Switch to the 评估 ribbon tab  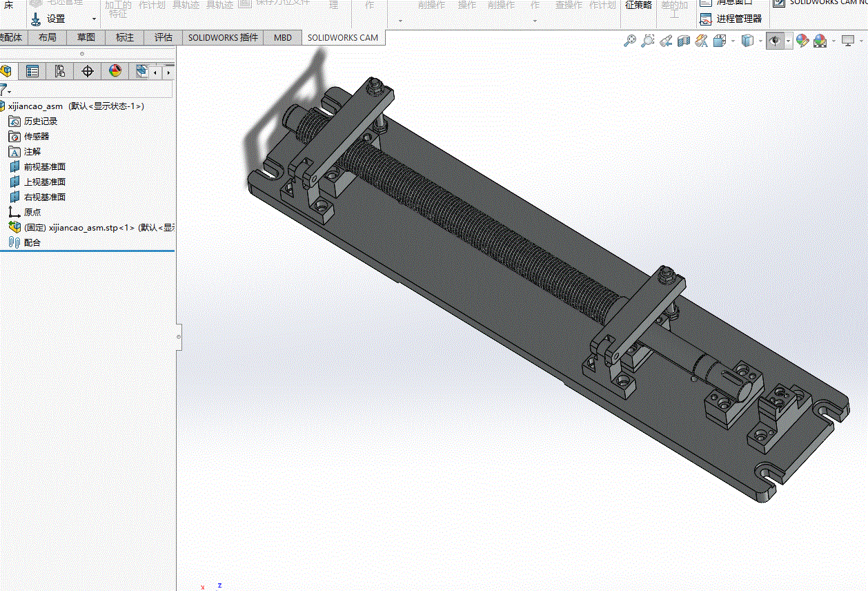click(164, 37)
